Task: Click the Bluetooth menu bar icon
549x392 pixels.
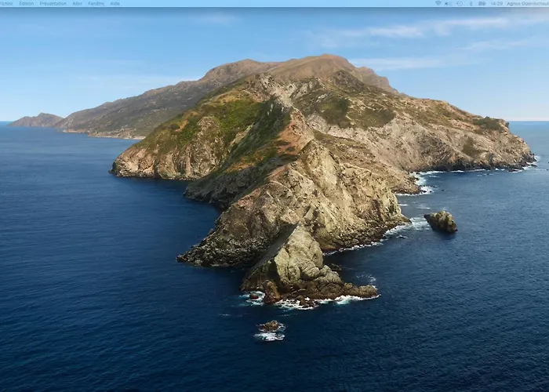Action: 471,3
